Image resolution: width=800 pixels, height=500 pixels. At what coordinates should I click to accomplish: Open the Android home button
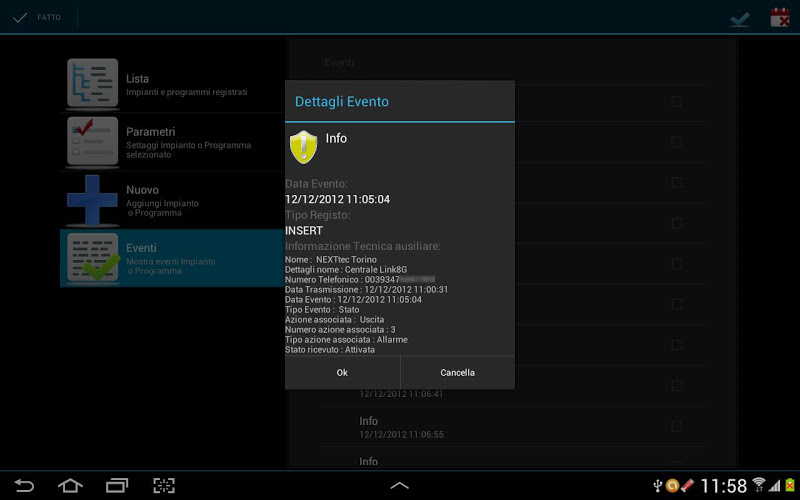70,485
